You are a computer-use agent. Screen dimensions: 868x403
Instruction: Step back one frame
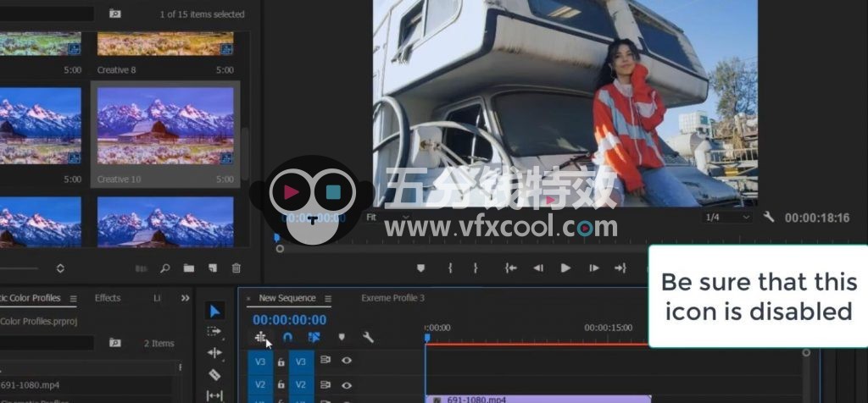538,268
